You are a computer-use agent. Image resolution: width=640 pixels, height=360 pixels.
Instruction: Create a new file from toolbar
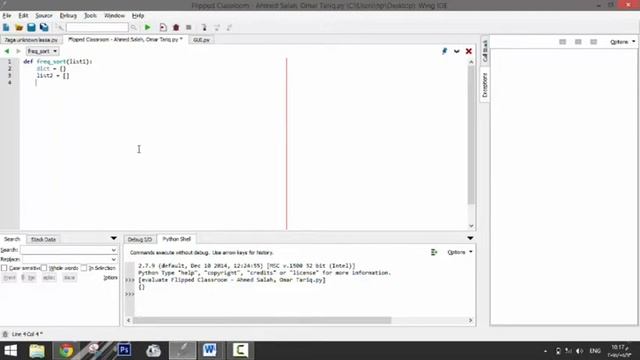(6, 27)
